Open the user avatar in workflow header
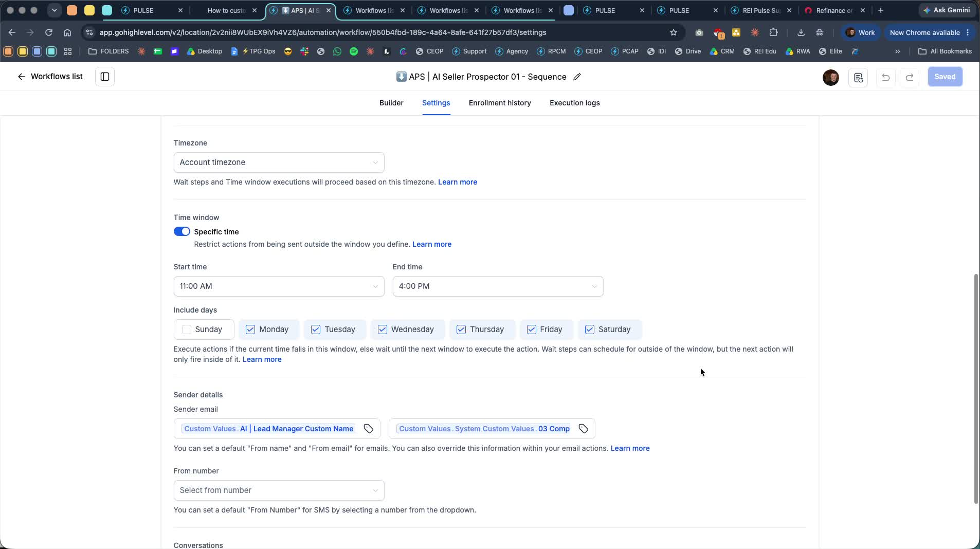Viewport: 980px width, 549px height. [831, 77]
